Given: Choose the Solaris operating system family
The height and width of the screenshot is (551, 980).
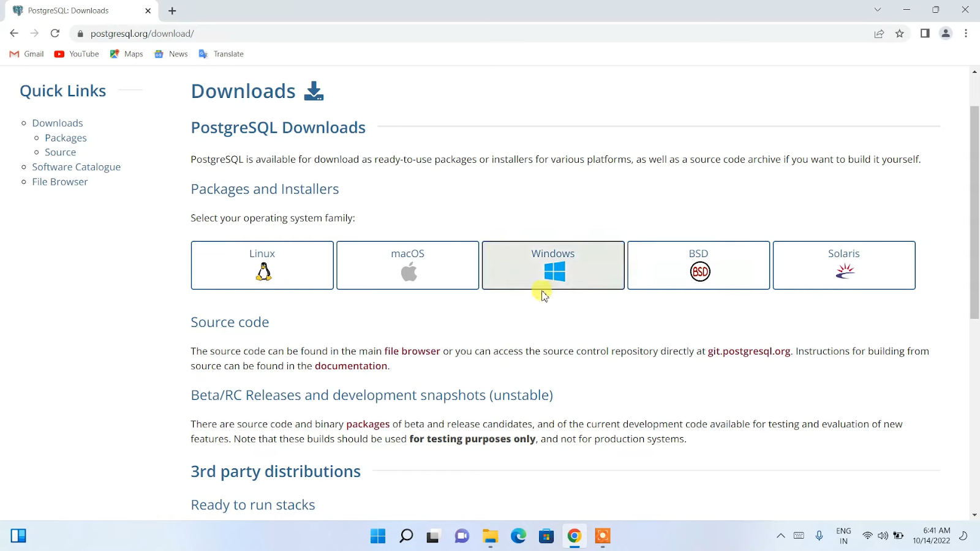Looking at the screenshot, I should coord(843,265).
